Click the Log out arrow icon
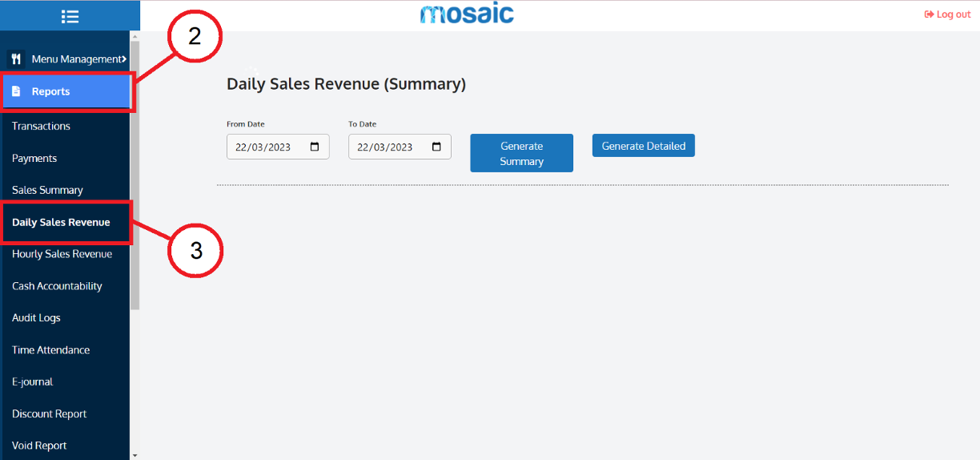980x460 pixels. tap(929, 14)
